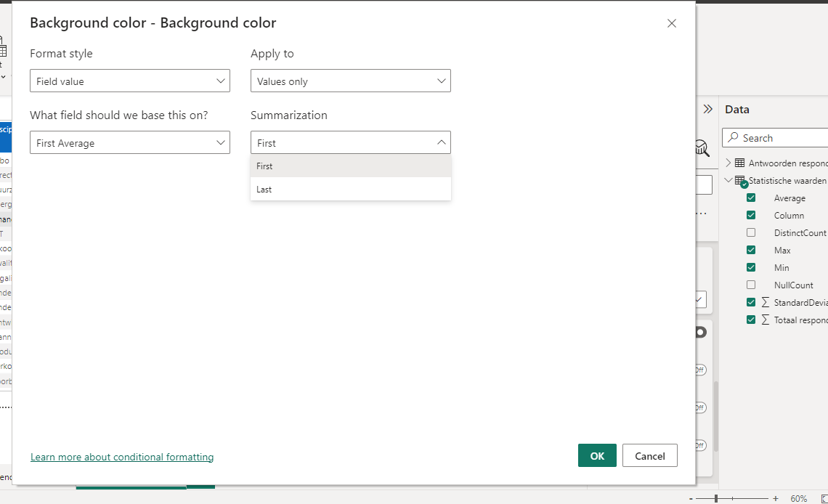This screenshot has height=504, width=828.
Task: Click the zoom slider handle
Action: (716, 498)
